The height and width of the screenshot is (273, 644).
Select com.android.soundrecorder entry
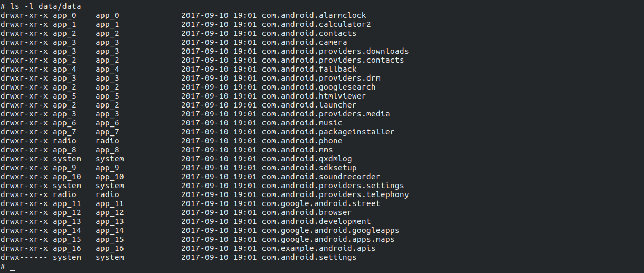click(x=321, y=177)
